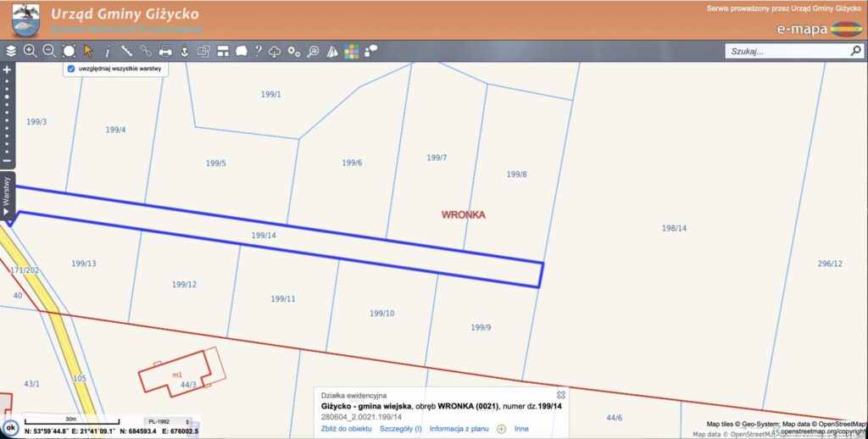Choose the italic 'i' information tool
This screenshot has height=439, width=868.
click(108, 52)
